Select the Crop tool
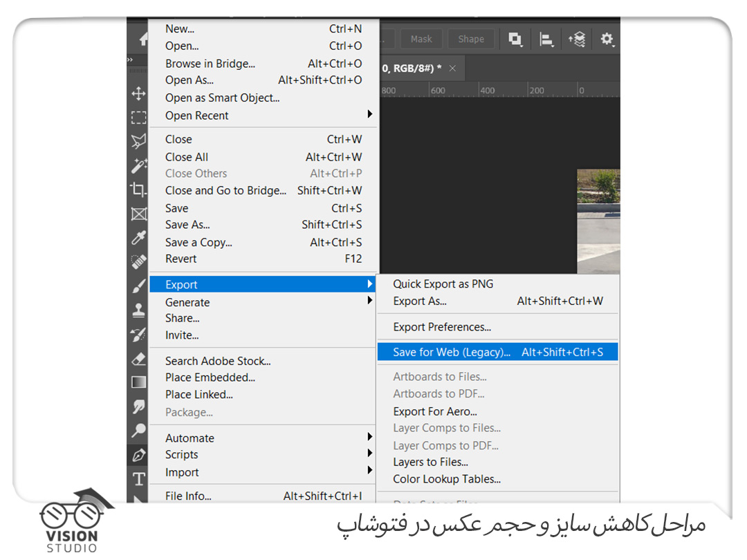The width and height of the screenshot is (747, 560). coord(138,189)
